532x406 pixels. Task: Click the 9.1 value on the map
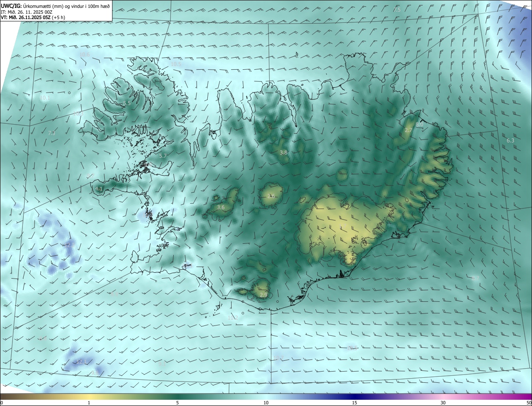(x=163, y=364)
